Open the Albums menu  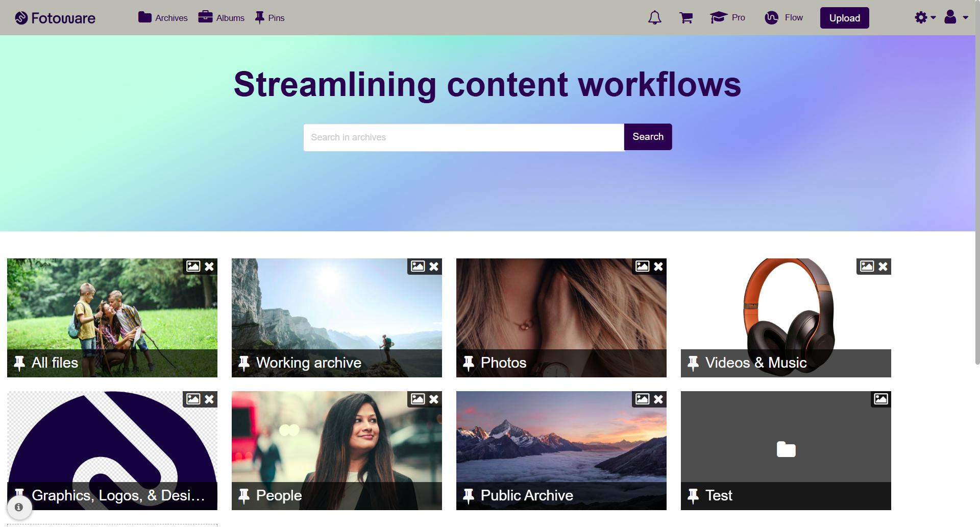(x=222, y=18)
